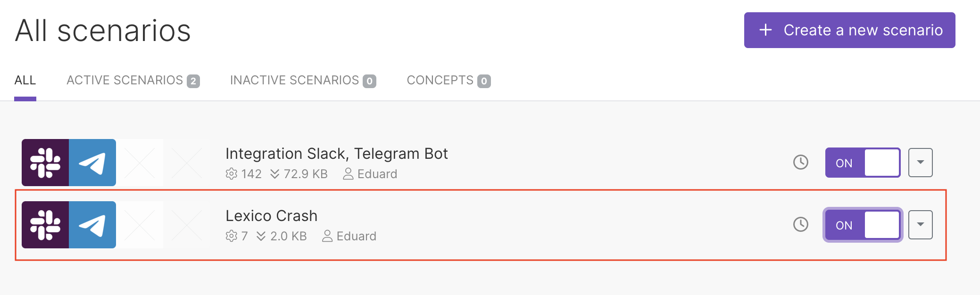Click Create a new scenario button
Viewport: 980px width, 295px height.
(849, 30)
